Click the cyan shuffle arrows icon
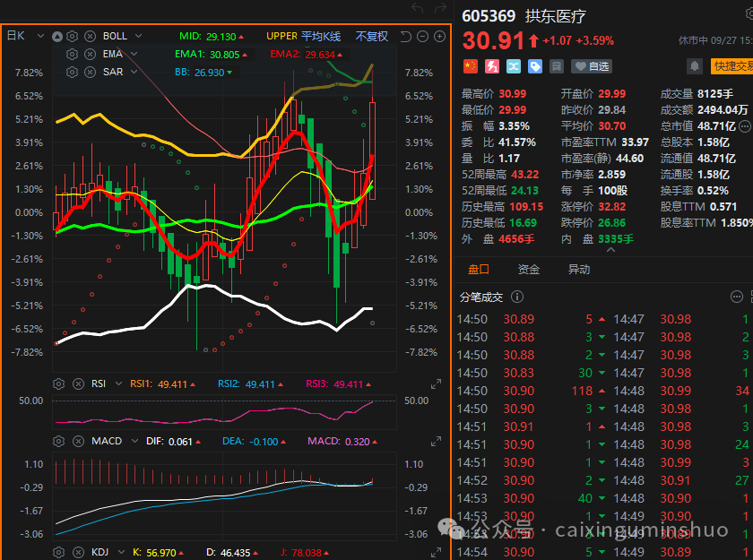Image resolution: width=753 pixels, height=560 pixels. pos(514,66)
